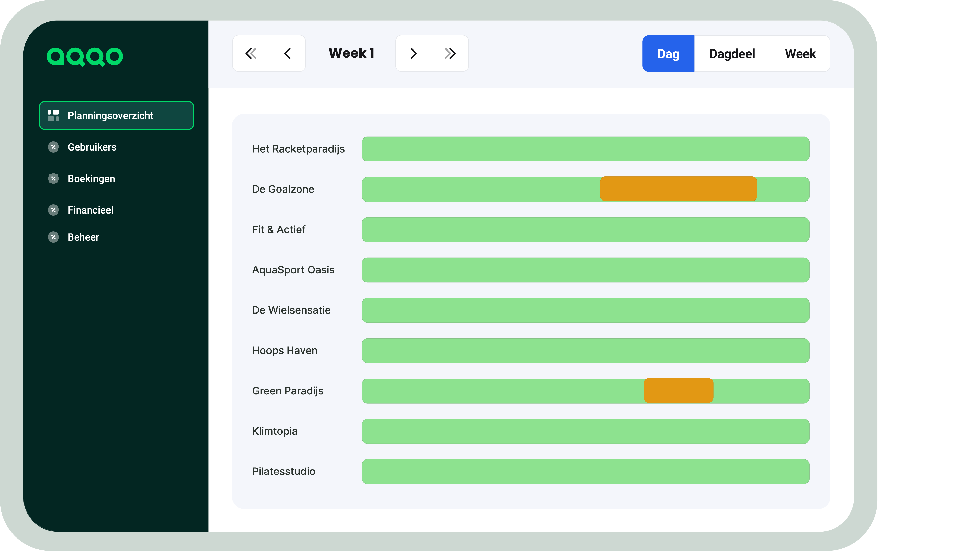Click the De Wielsensatie label
Viewport: 980px width, 551px height.
click(x=291, y=310)
